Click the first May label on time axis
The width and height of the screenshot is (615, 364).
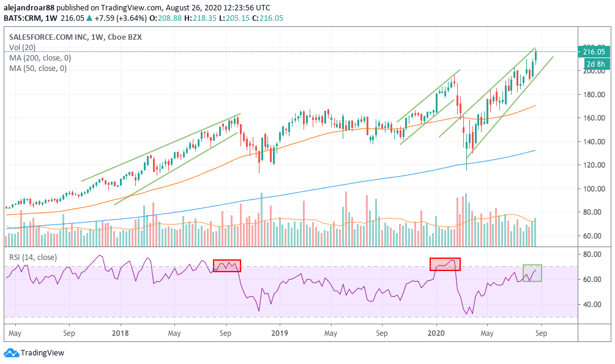pos(15,333)
